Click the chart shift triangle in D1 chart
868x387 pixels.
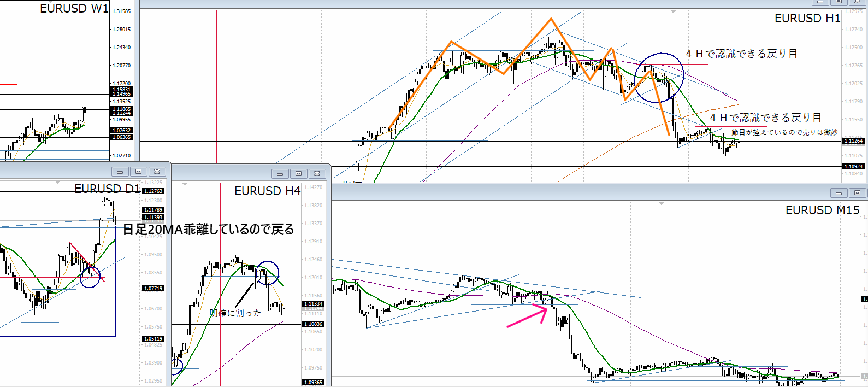coord(57,182)
